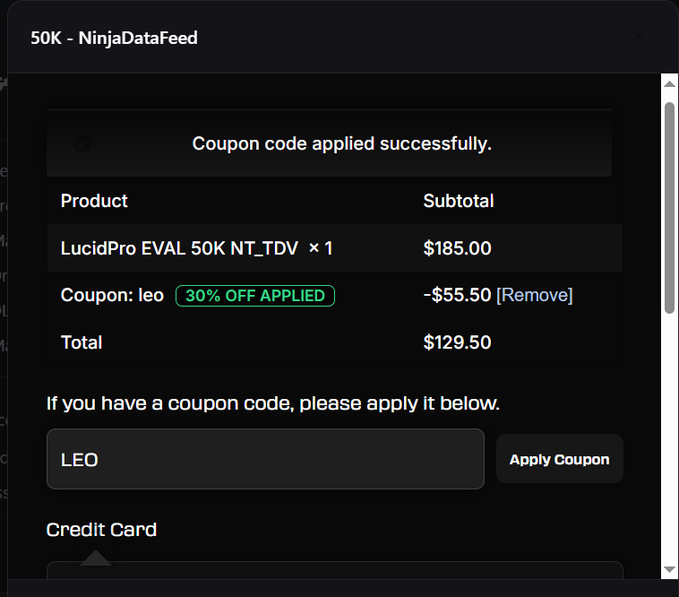Click the Subtotal column header
This screenshot has height=597, width=679.
pyautogui.click(x=459, y=201)
